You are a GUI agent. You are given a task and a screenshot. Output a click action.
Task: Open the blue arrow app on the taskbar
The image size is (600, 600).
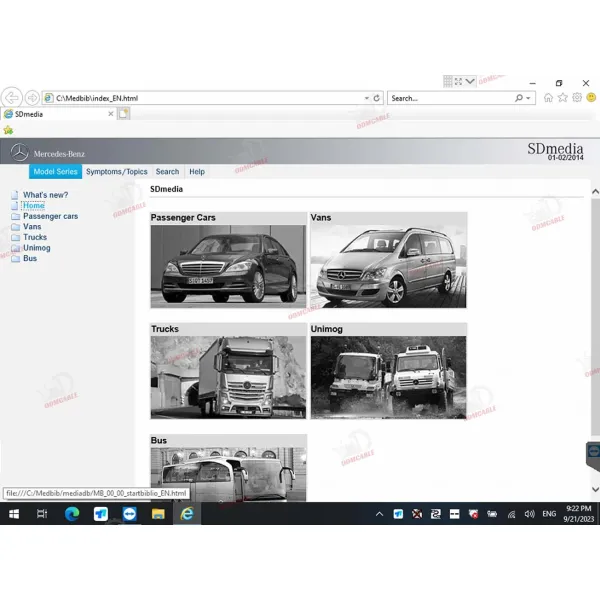click(x=101, y=514)
